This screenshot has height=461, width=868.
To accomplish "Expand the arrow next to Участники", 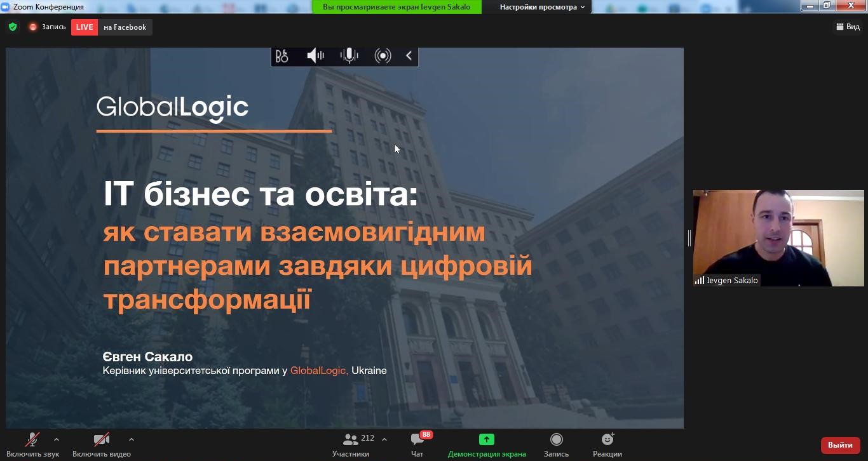I will [384, 439].
